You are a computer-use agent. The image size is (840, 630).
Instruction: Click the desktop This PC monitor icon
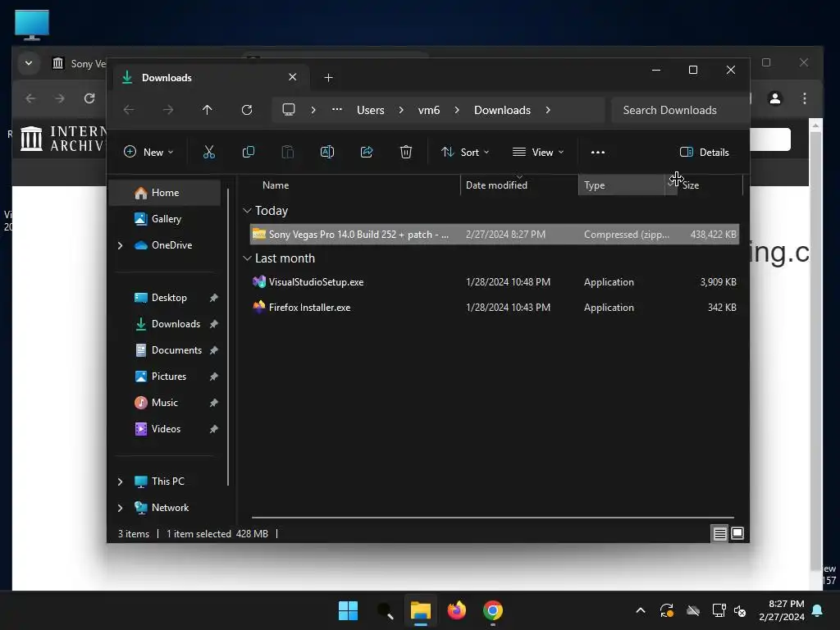pyautogui.click(x=32, y=25)
